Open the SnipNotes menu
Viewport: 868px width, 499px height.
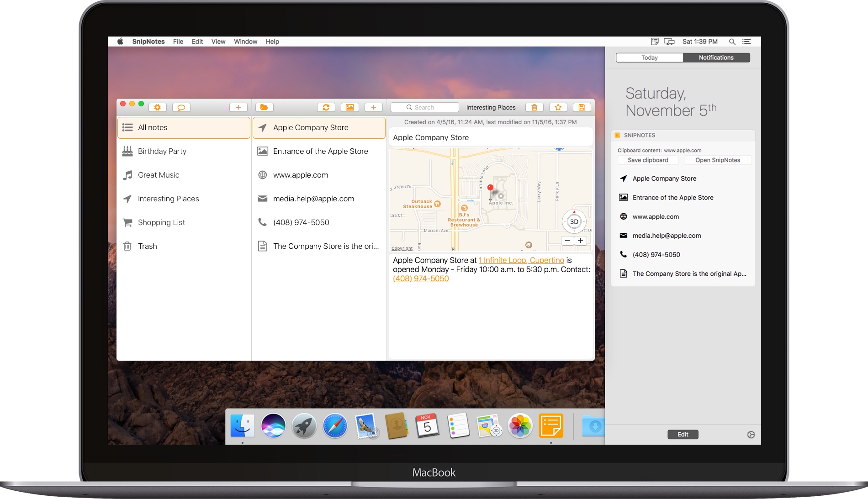pyautogui.click(x=148, y=42)
